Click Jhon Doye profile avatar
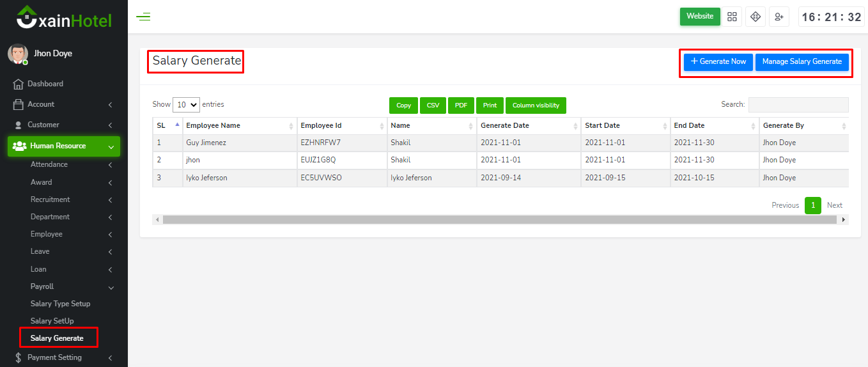The height and width of the screenshot is (367, 868). click(x=18, y=54)
